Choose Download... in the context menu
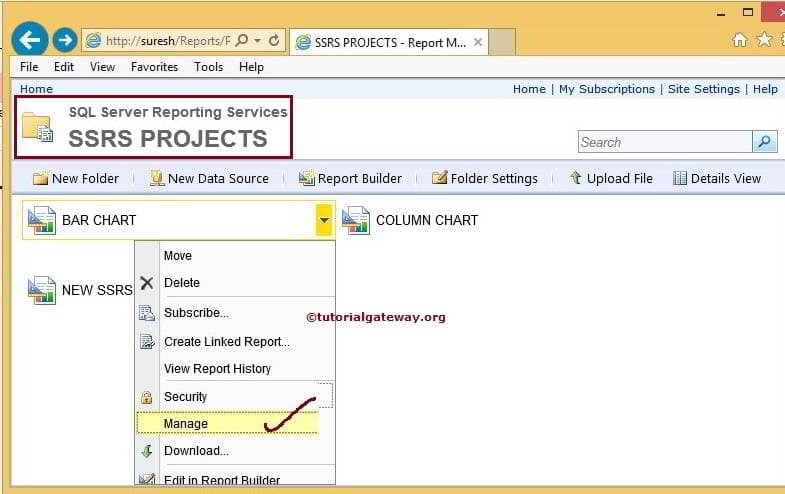The height and width of the screenshot is (494, 785). [196, 451]
